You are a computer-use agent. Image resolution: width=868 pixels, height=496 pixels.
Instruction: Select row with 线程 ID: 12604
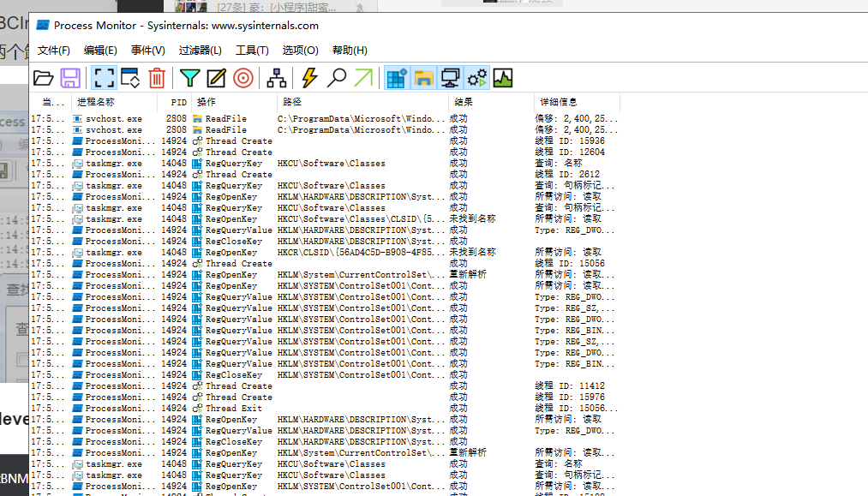[x=325, y=152]
